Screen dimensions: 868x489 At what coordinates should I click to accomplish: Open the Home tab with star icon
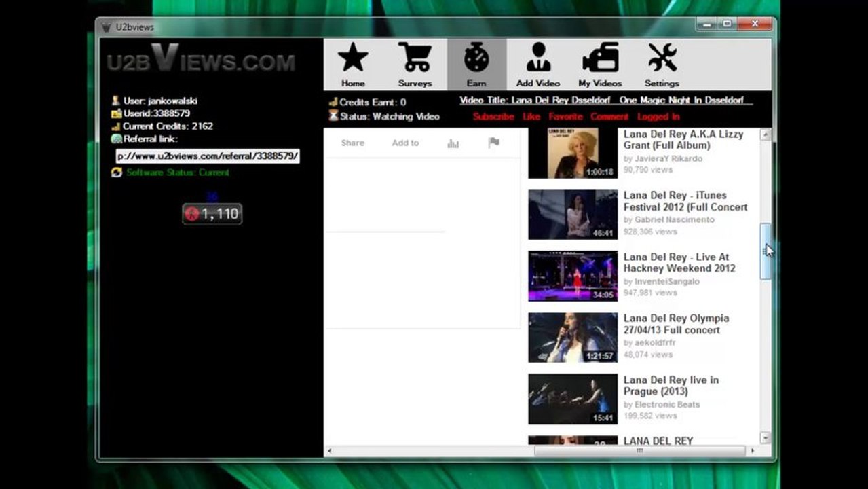[x=353, y=65]
